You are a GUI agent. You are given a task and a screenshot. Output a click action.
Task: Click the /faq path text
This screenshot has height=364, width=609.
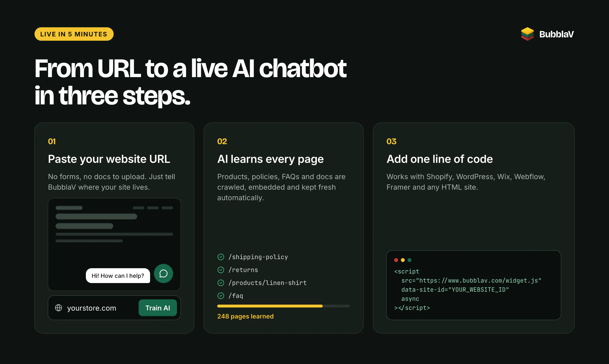(x=236, y=296)
